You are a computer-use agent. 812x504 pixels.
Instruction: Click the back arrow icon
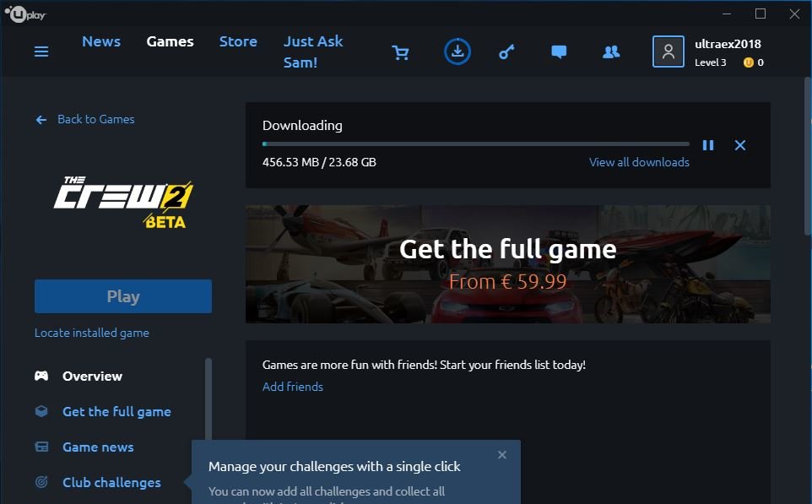point(41,120)
